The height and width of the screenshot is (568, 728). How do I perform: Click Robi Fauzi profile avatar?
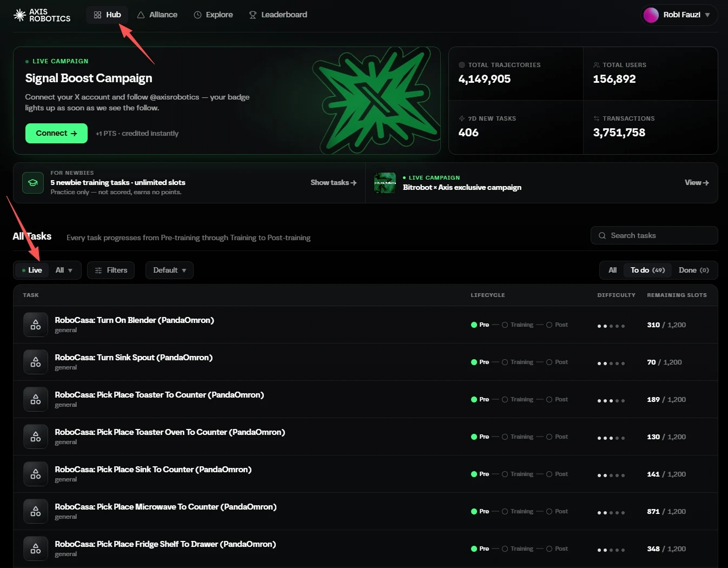click(651, 15)
